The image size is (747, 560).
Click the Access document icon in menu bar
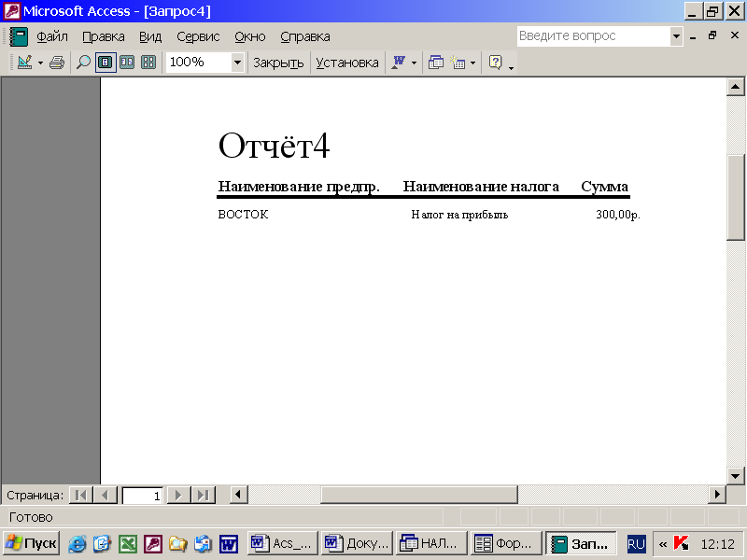tap(19, 36)
